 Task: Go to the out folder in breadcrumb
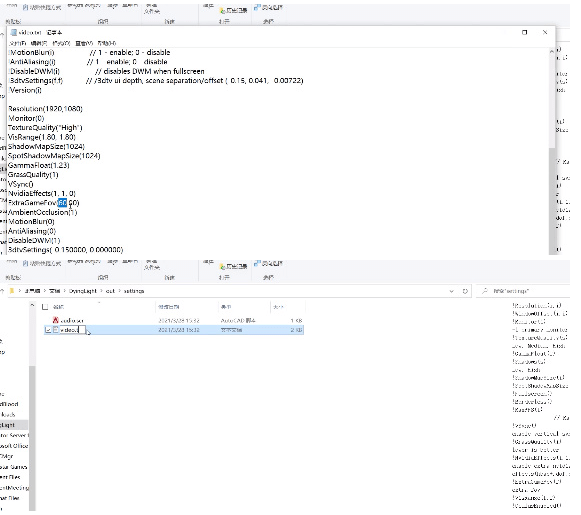pyautogui.click(x=110, y=291)
